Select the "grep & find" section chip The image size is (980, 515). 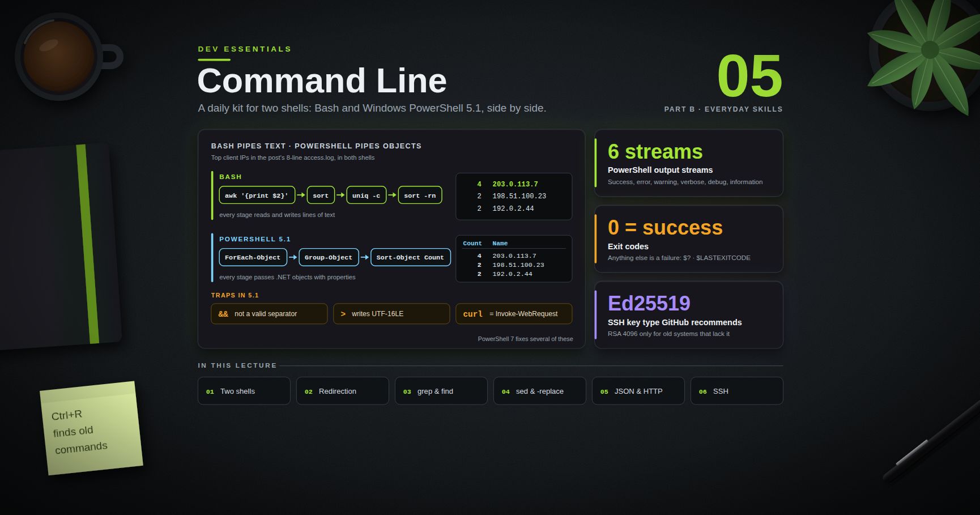(x=441, y=391)
